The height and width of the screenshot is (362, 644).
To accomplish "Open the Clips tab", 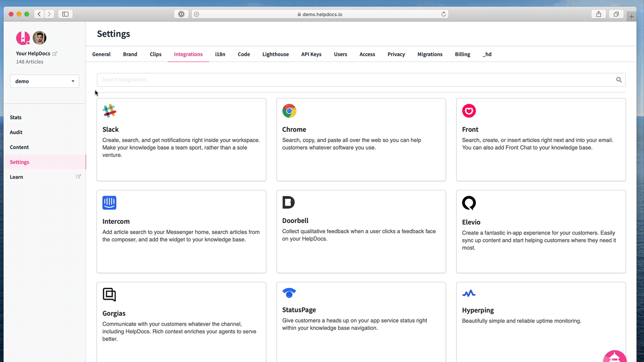I will [156, 54].
